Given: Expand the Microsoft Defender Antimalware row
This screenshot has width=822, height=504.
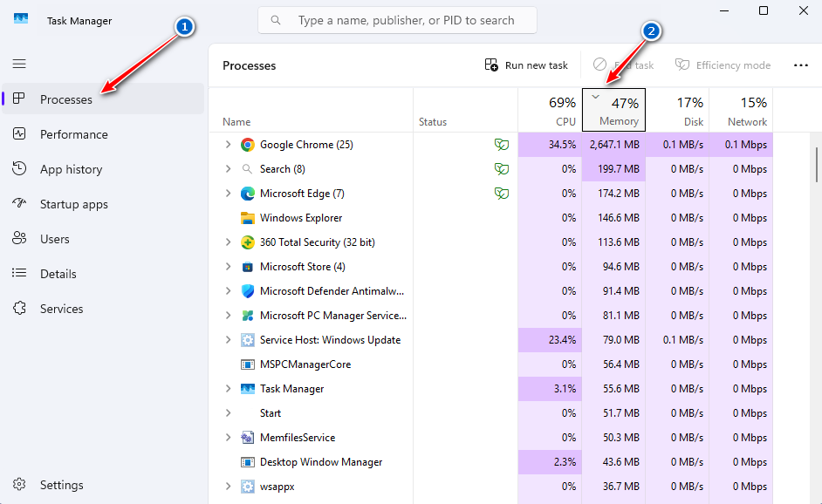Looking at the screenshot, I should pos(228,290).
